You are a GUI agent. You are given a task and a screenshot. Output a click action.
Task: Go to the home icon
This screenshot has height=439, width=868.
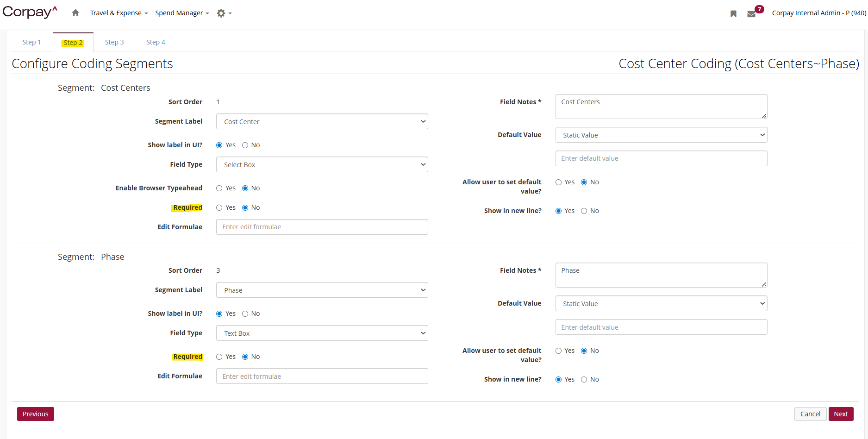click(x=75, y=13)
